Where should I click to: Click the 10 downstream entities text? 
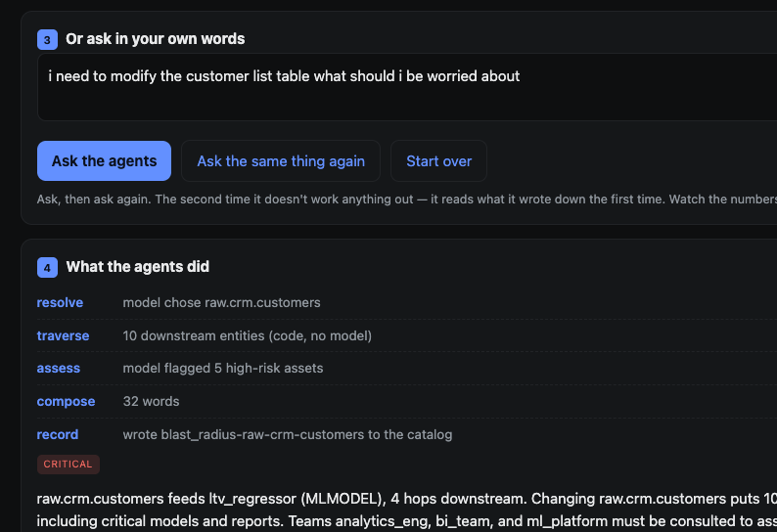[x=248, y=335]
